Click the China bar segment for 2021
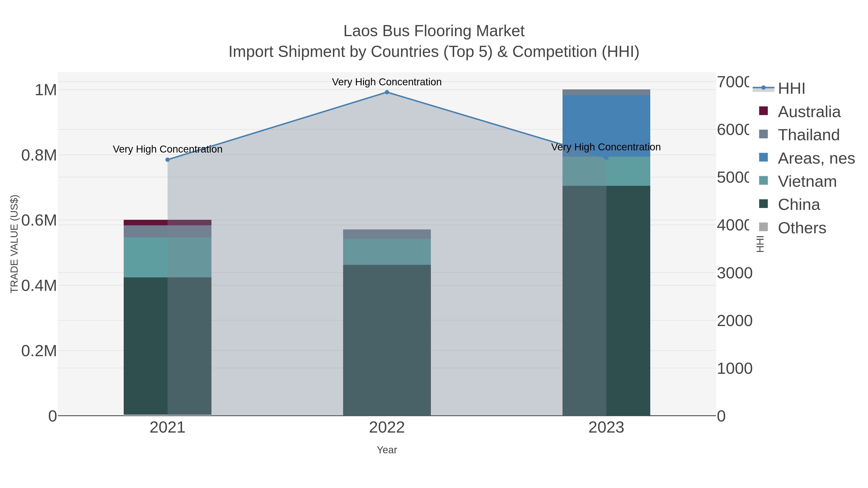Viewport: 868px width, 488px height. (x=168, y=346)
